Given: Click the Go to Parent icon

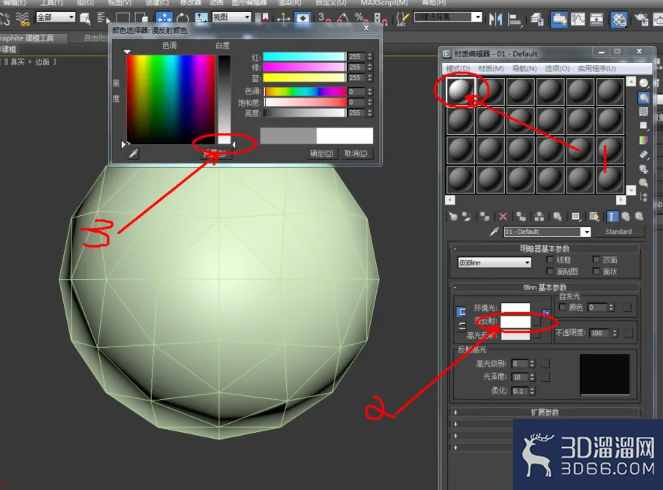Looking at the screenshot, I should tap(625, 216).
